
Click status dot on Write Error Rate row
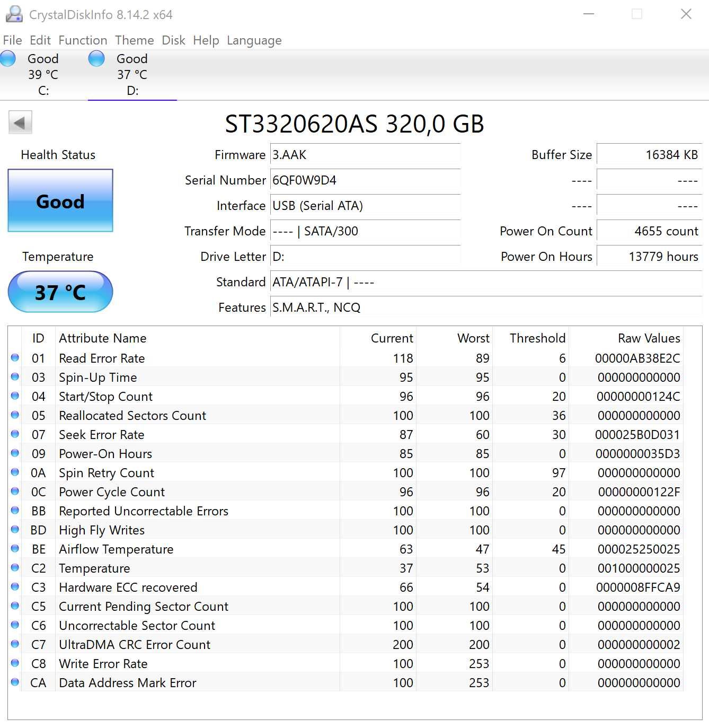15,663
